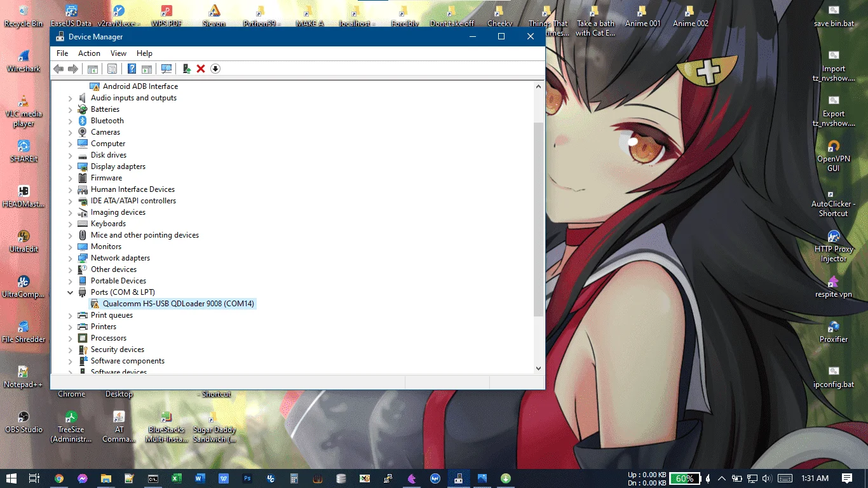868x488 pixels.
Task: Click the Forward arrow in toolbar
Action: pyautogui.click(x=73, y=69)
